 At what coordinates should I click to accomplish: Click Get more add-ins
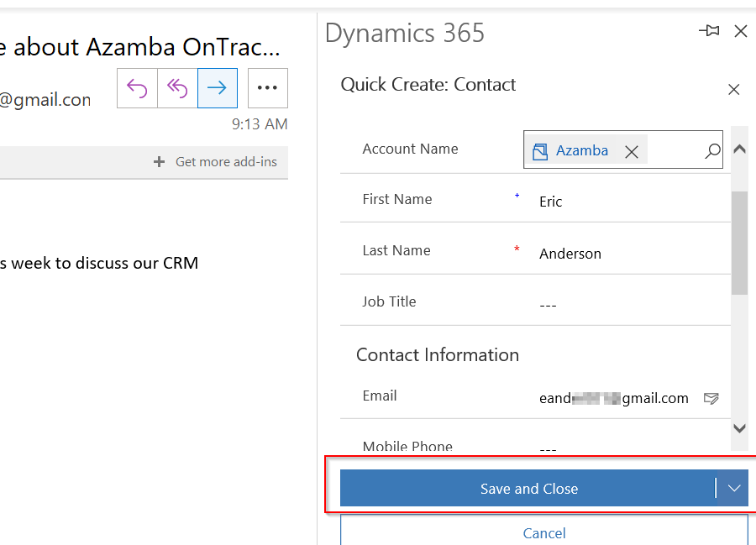pos(215,162)
